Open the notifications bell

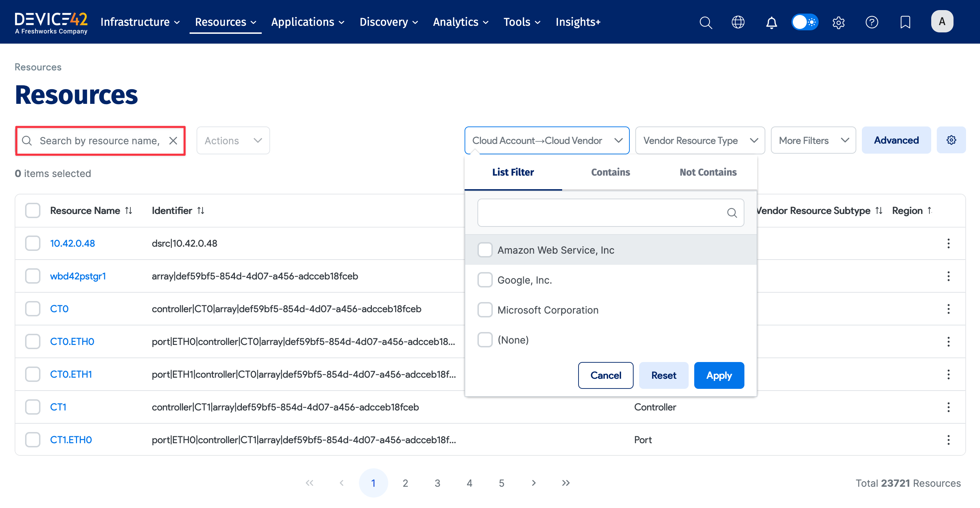[x=772, y=22]
